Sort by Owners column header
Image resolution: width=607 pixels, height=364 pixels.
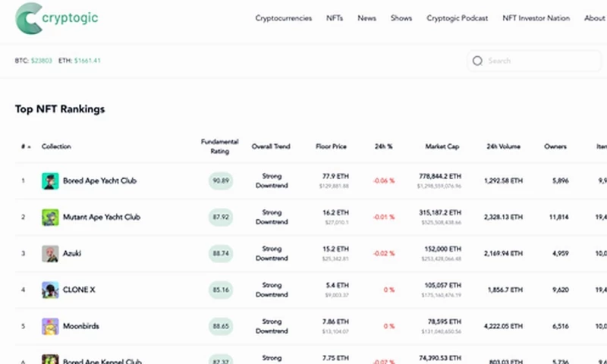point(555,146)
